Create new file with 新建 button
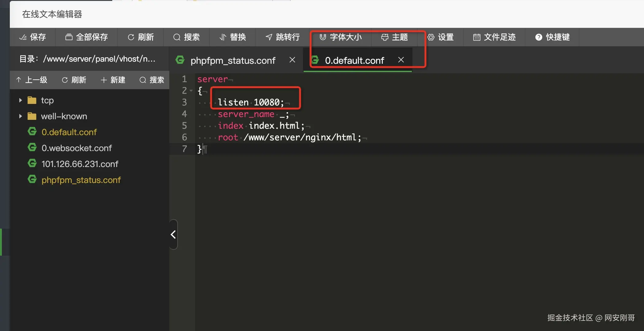The width and height of the screenshot is (644, 331). point(113,80)
